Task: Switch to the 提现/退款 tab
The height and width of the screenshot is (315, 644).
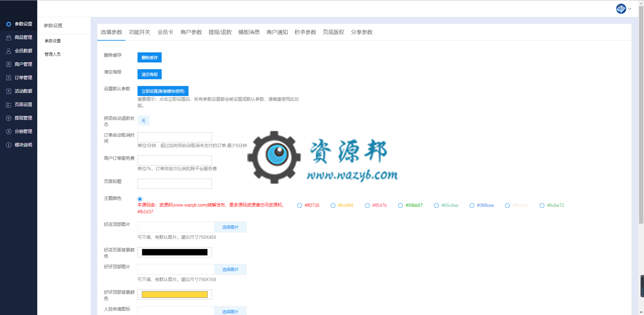Action: coord(220,32)
